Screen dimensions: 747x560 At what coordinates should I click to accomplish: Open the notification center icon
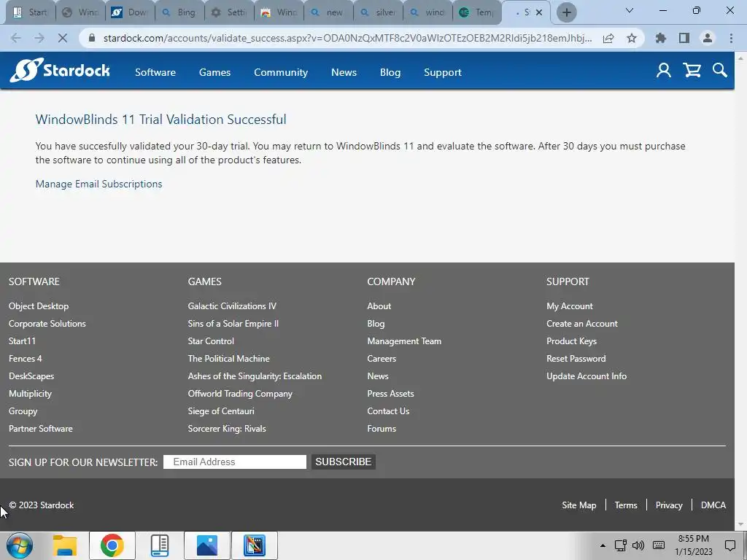729,545
